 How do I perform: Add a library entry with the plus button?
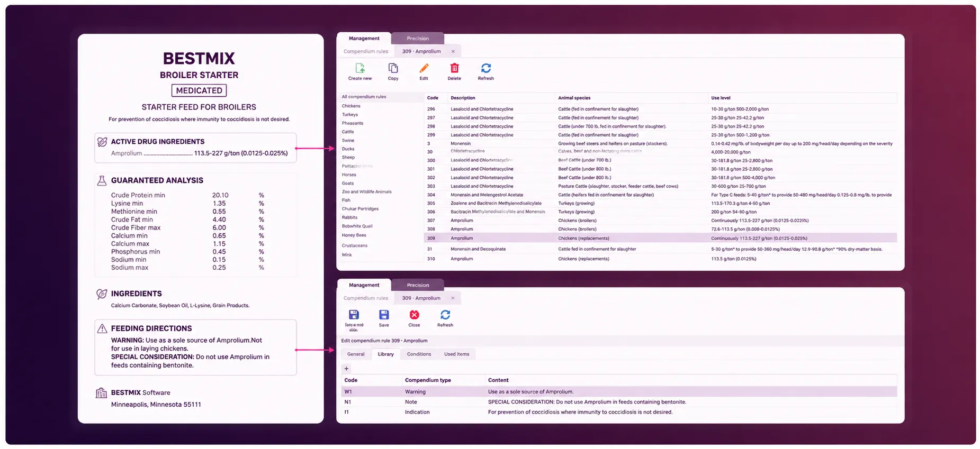coord(346,369)
